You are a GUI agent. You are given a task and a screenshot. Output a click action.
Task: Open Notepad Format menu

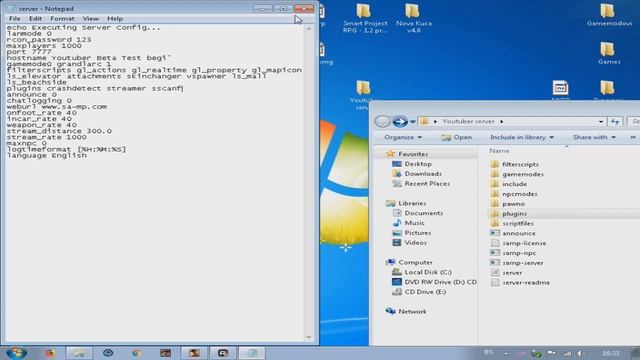pos(62,19)
